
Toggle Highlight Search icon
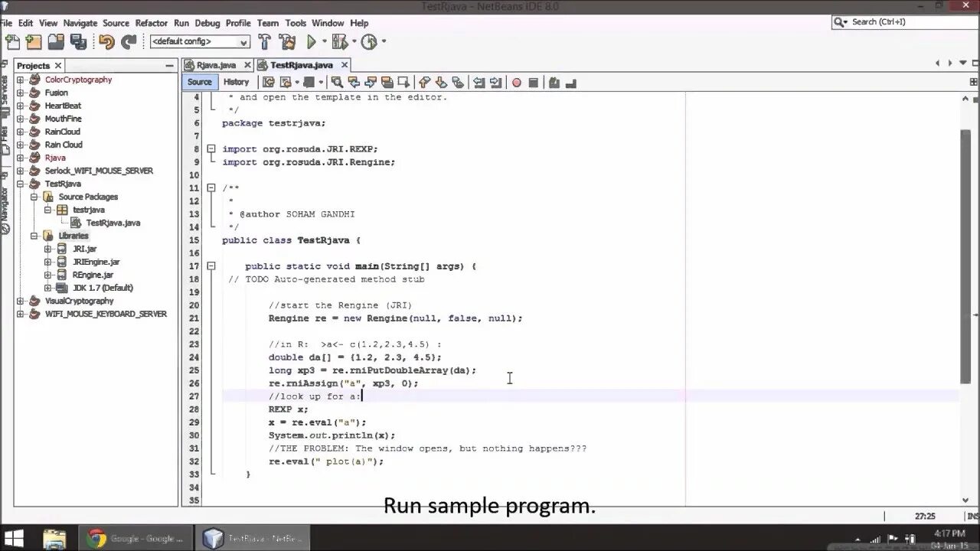387,83
